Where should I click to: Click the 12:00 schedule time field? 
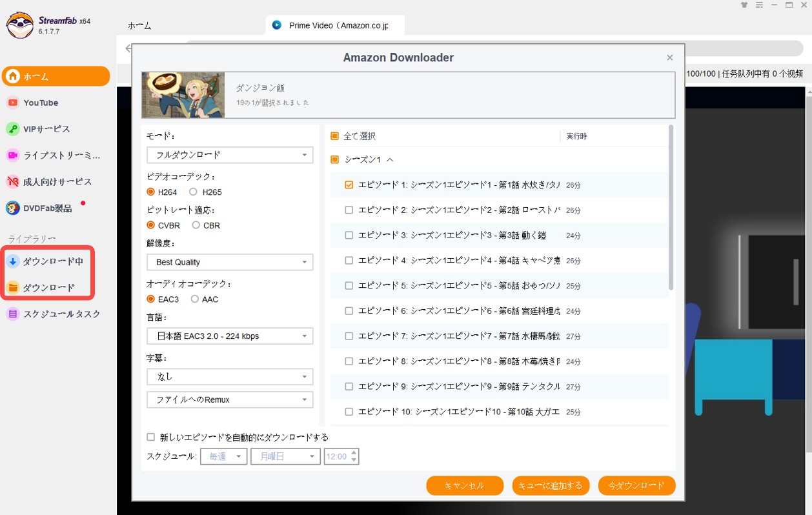pyautogui.click(x=336, y=456)
